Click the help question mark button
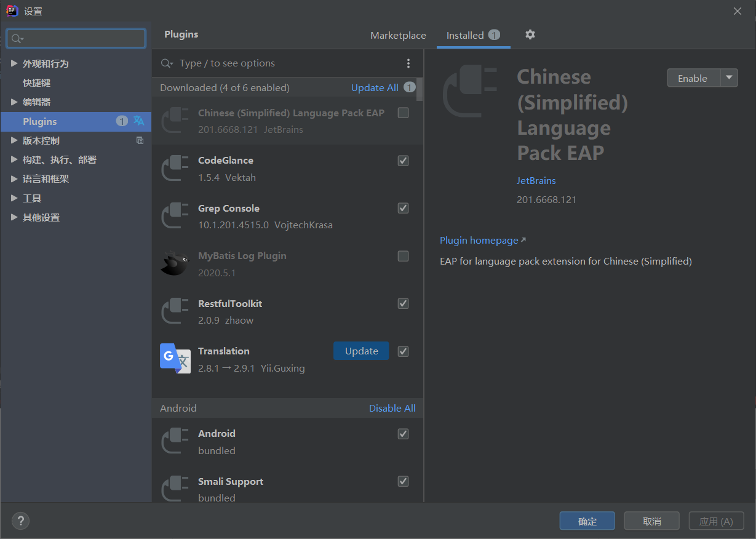 click(20, 521)
